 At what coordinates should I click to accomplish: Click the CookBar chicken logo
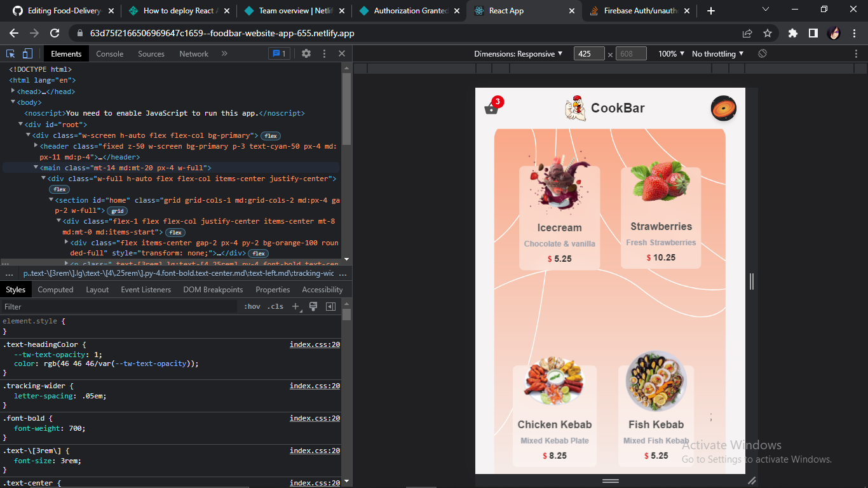(574, 108)
